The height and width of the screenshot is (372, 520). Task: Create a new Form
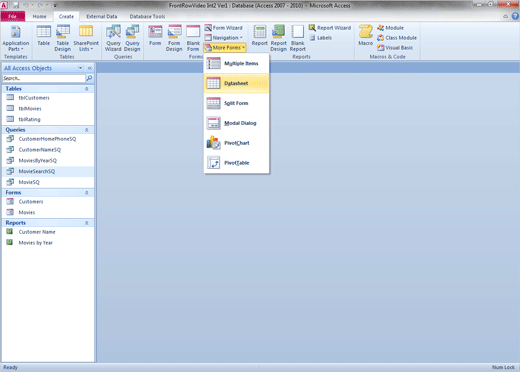tap(155, 36)
